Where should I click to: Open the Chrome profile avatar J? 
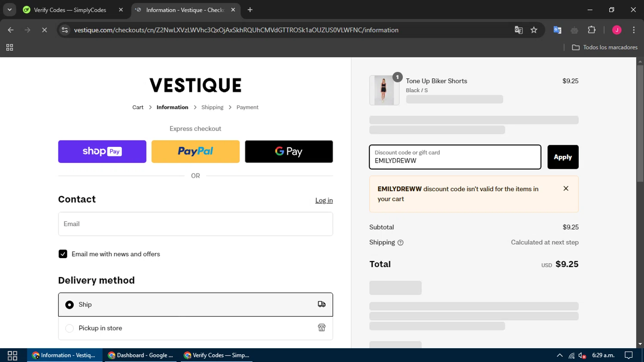pyautogui.click(x=617, y=30)
